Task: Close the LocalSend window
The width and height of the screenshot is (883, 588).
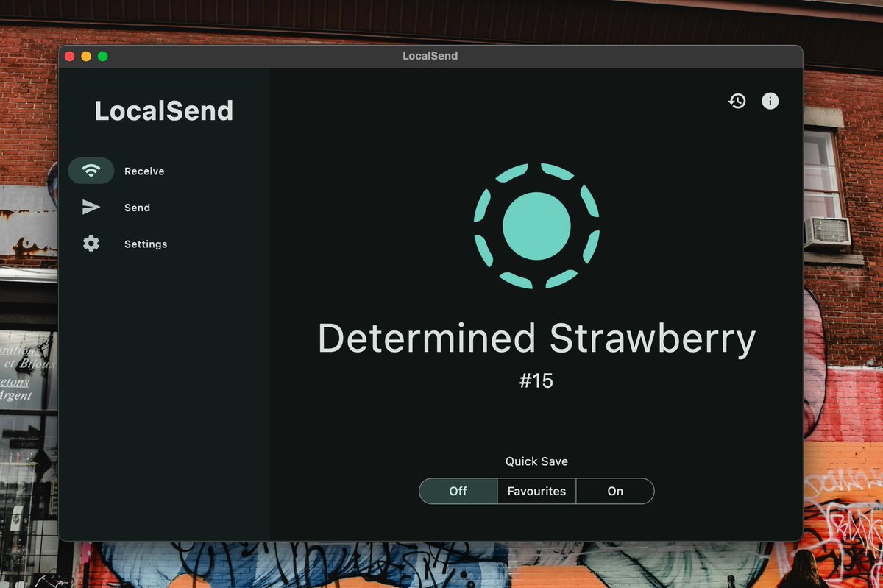Action: click(x=70, y=56)
